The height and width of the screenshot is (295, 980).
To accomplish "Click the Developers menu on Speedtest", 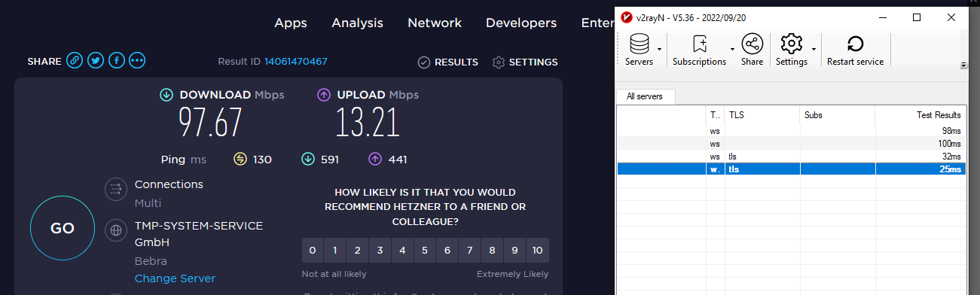I will pyautogui.click(x=521, y=23).
